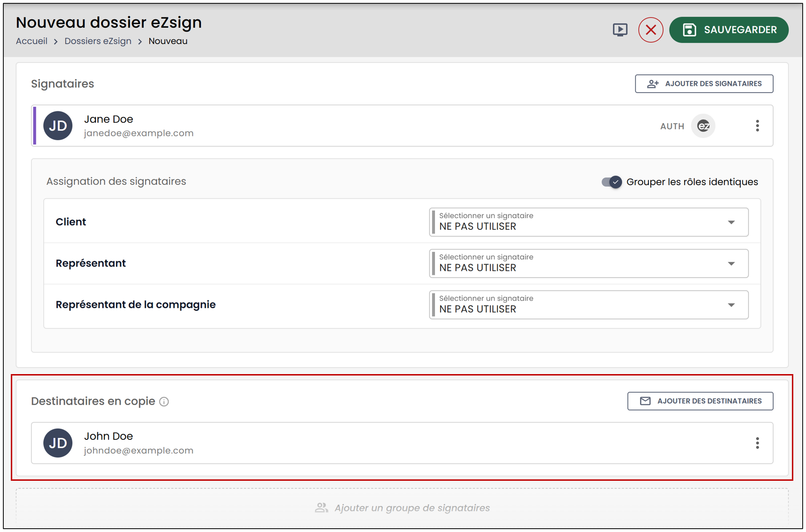
Task: Click the group icon near Ajouter un groupe
Action: click(x=322, y=508)
